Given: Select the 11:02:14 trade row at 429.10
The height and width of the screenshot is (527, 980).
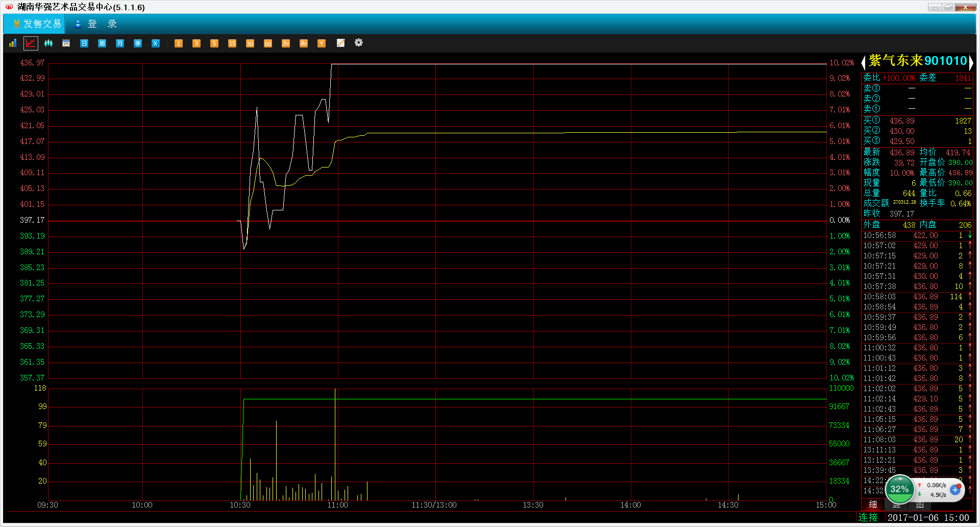Looking at the screenshot, I should (917, 399).
